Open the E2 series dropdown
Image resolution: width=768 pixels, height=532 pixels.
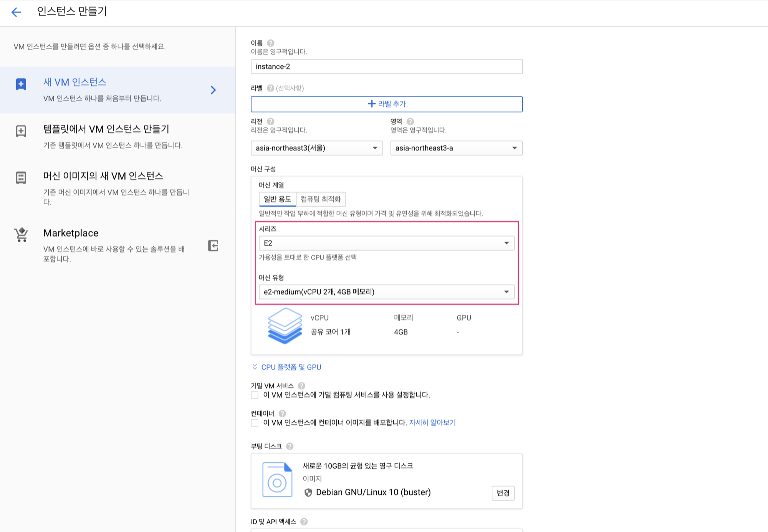[386, 243]
